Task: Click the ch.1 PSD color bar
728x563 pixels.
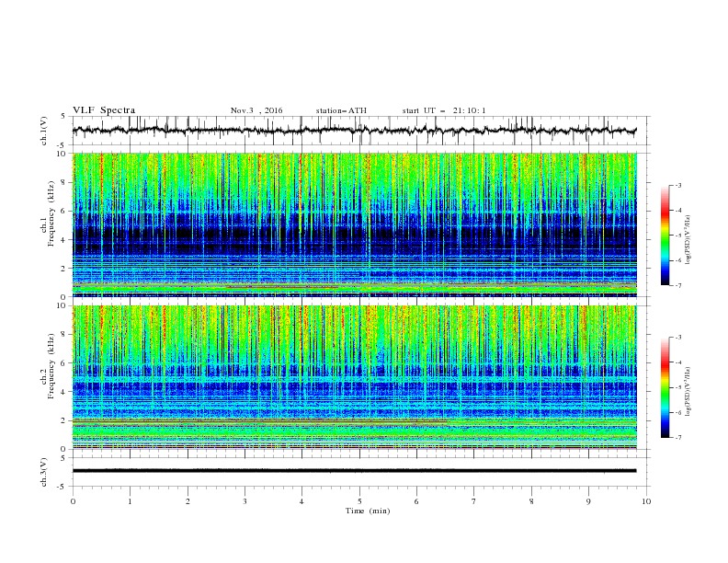Action: [665, 236]
